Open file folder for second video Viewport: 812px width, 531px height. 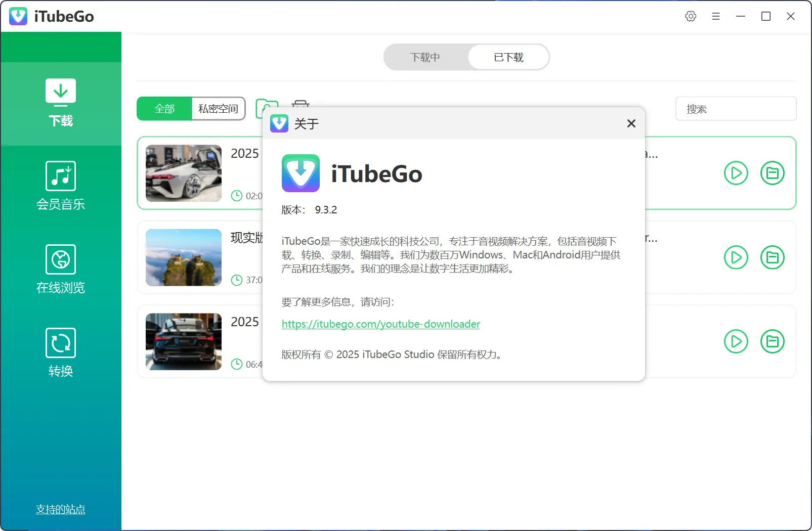[772, 257]
